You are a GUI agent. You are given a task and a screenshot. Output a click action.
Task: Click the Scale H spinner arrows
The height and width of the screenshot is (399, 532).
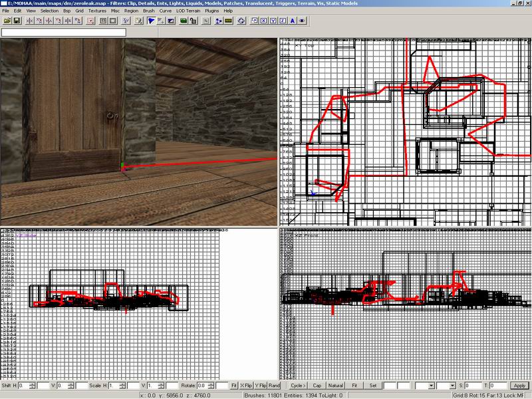point(122,386)
